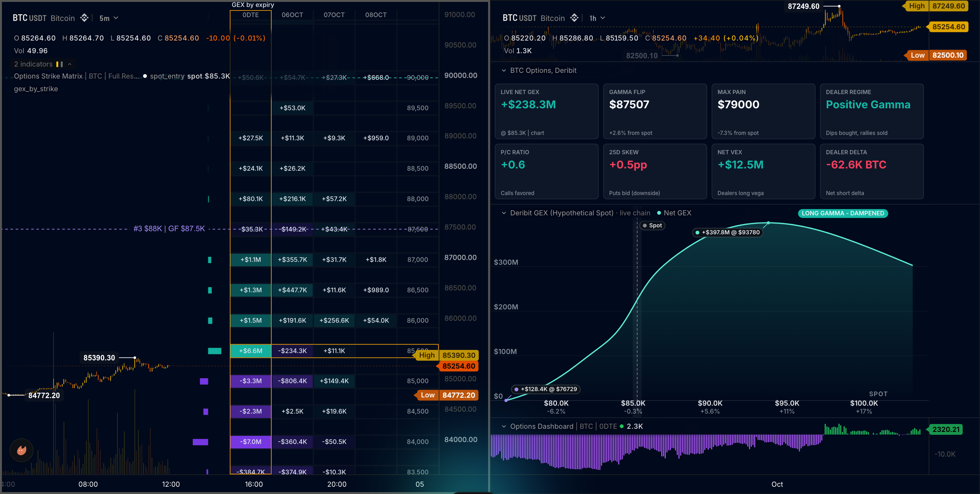Click the +$397.8M @ $93780 peak tooltip
This screenshot has width=980, height=494.
(727, 232)
